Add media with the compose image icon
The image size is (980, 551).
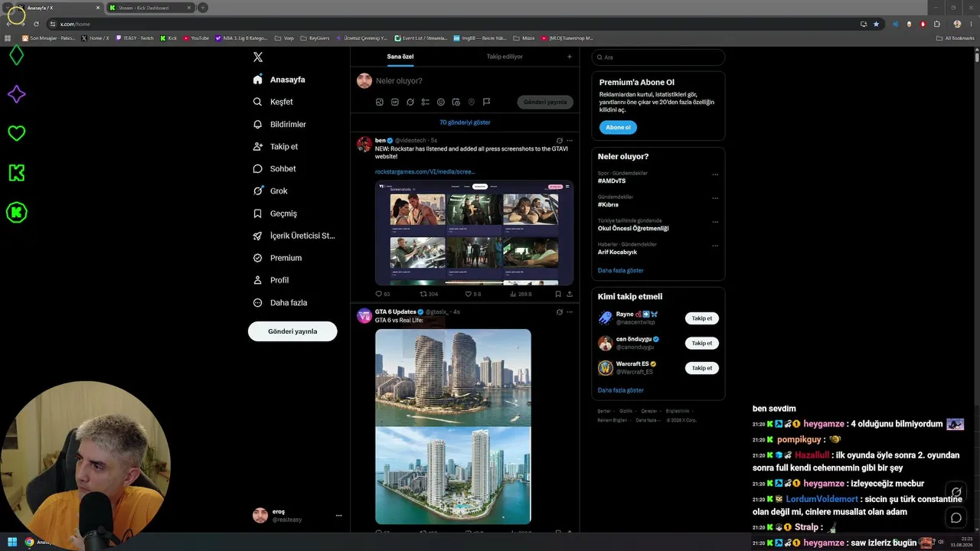380,102
